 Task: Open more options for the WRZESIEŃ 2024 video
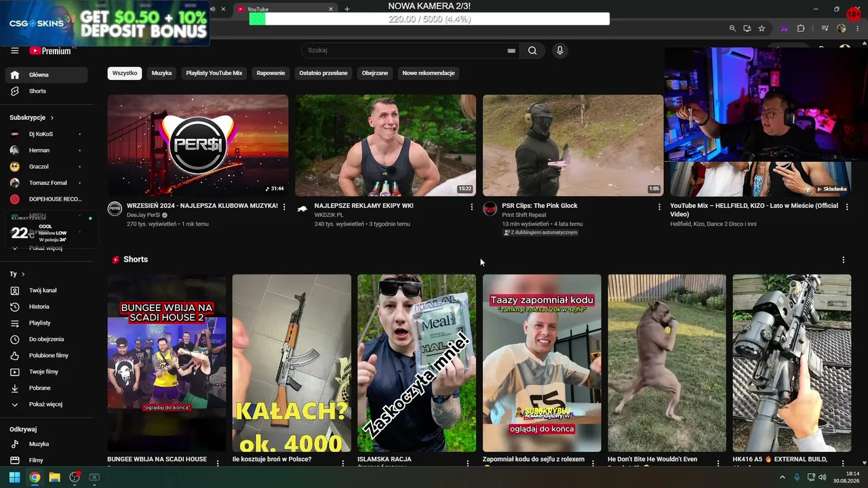[284, 207]
